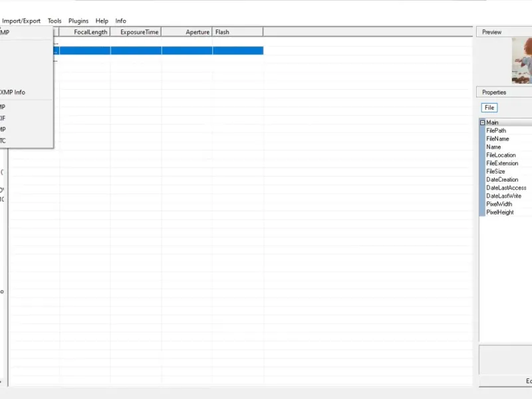The image size is (532, 399).
Task: Sort by the Flash column header
Action: pyautogui.click(x=237, y=32)
